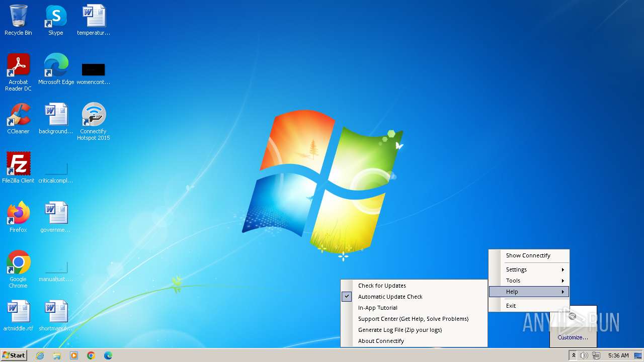The image size is (644, 362).
Task: Select the background... Word document icon
Action: point(56,119)
